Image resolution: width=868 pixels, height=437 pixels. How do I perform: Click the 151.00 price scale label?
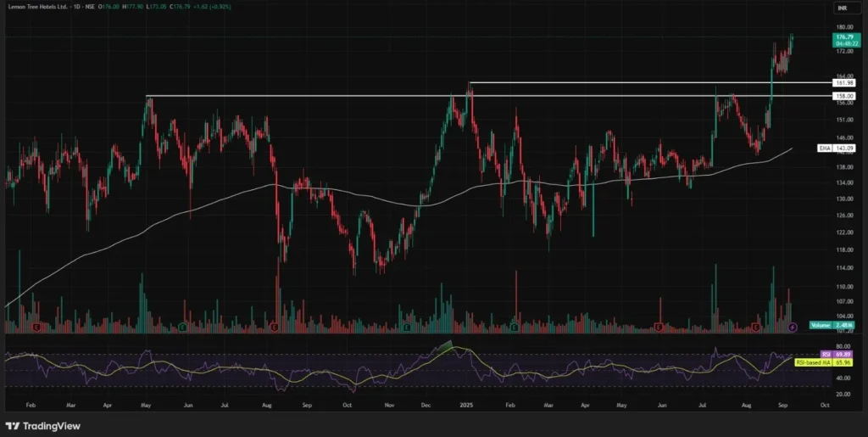click(x=845, y=120)
